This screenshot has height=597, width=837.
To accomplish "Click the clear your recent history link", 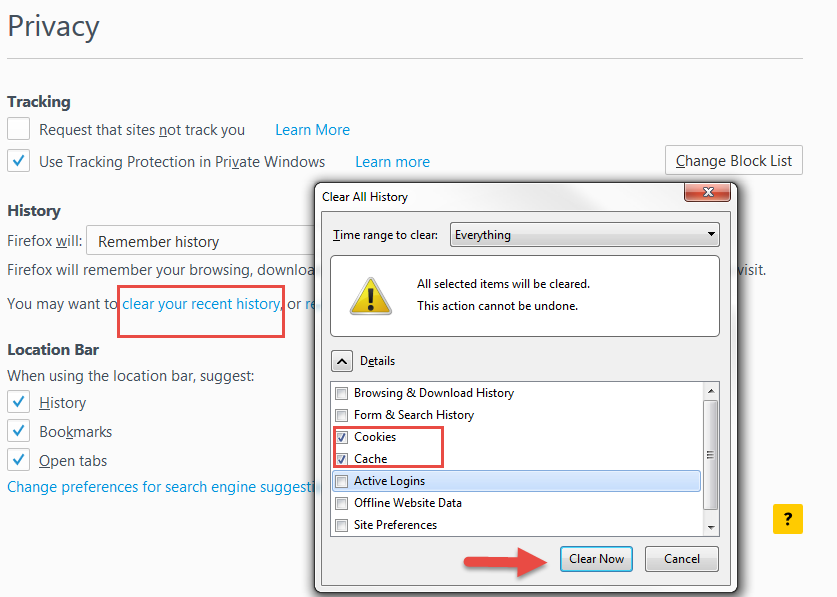I will click(x=201, y=303).
